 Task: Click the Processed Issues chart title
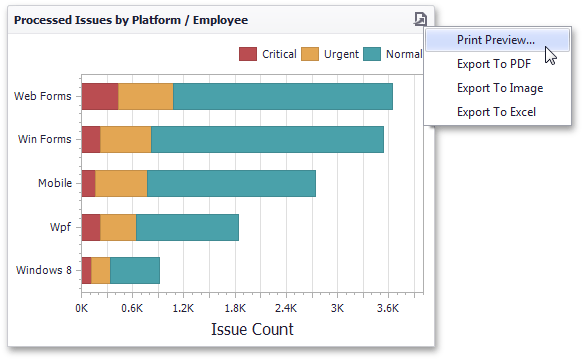[131, 20]
